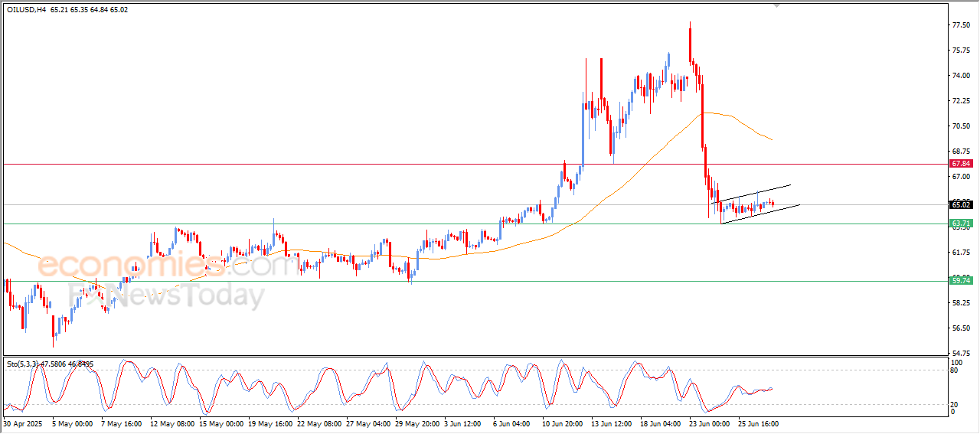Select the green 59.74 price tag

[x=962, y=281]
